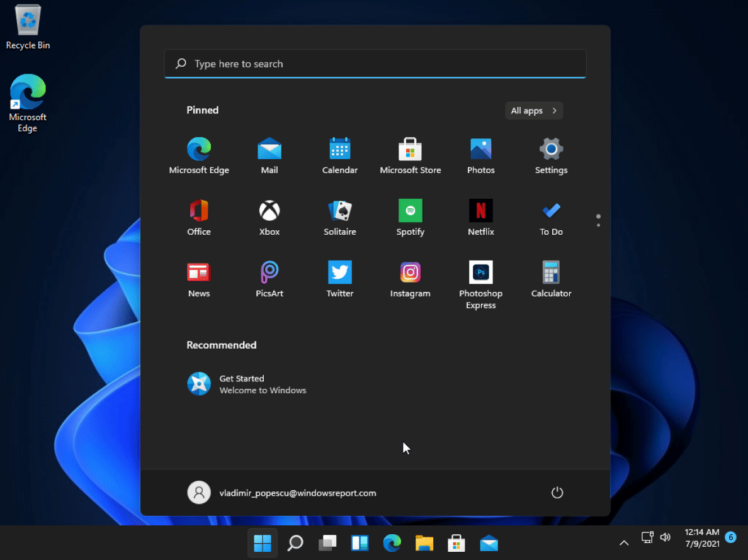
Task: Expand the All apps list
Action: point(533,111)
